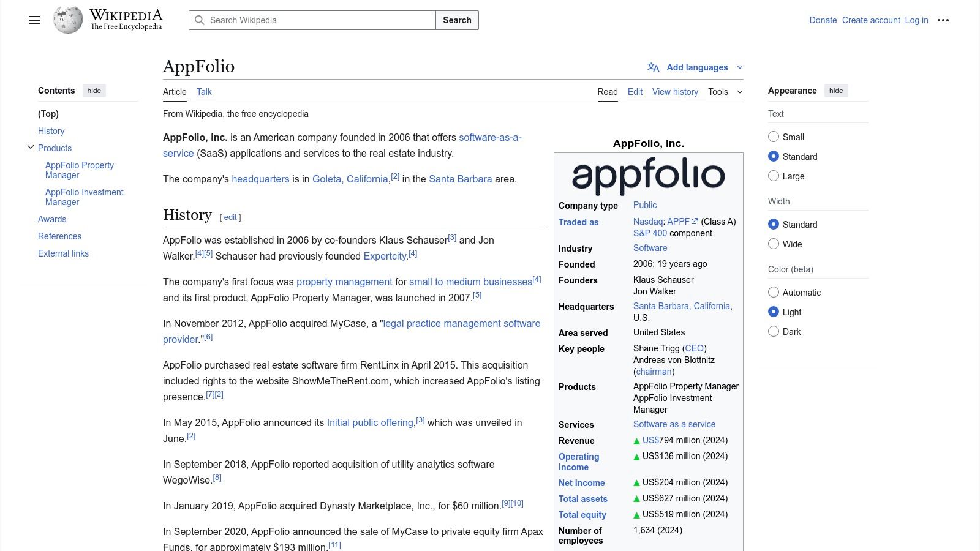Screen dimensions: 980x551
Task: Follow the external link icon next to APPF
Action: coord(694,221)
